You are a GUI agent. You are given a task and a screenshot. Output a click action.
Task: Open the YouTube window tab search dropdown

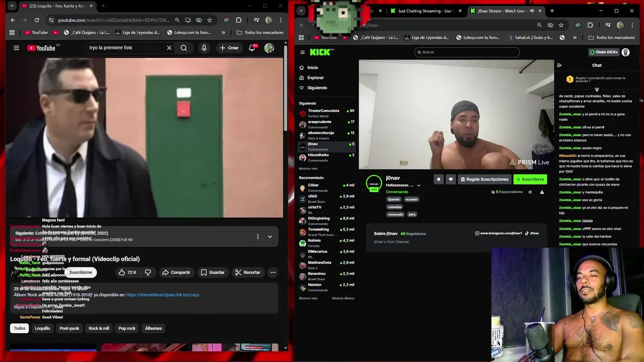click(x=12, y=6)
